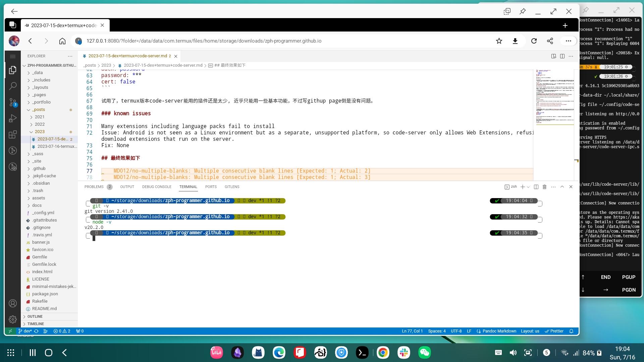The image size is (644, 362).
Task: Switch to the GITLENS tab
Action: 232,187
